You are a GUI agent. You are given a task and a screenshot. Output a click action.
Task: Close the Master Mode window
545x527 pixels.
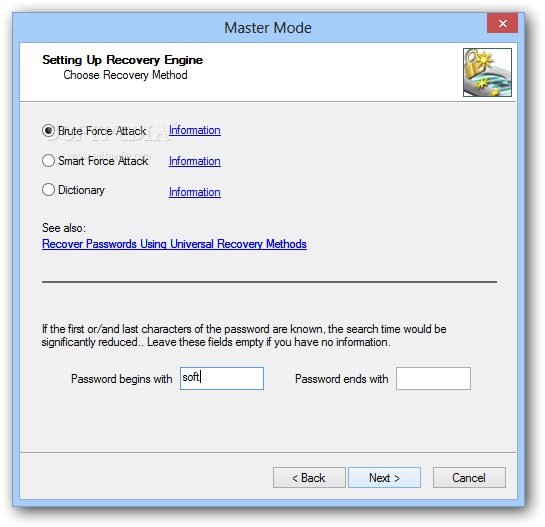click(502, 23)
